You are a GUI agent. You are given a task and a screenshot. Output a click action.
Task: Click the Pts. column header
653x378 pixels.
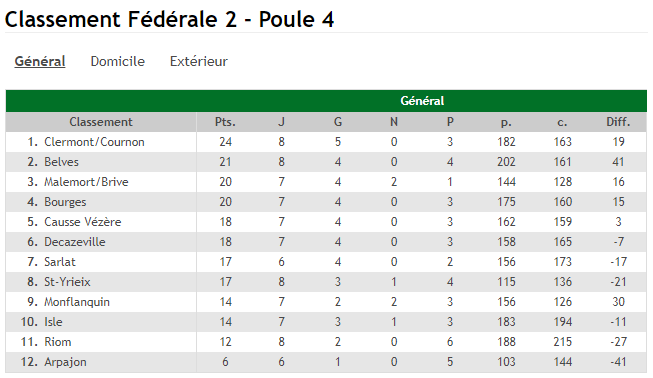click(x=225, y=122)
